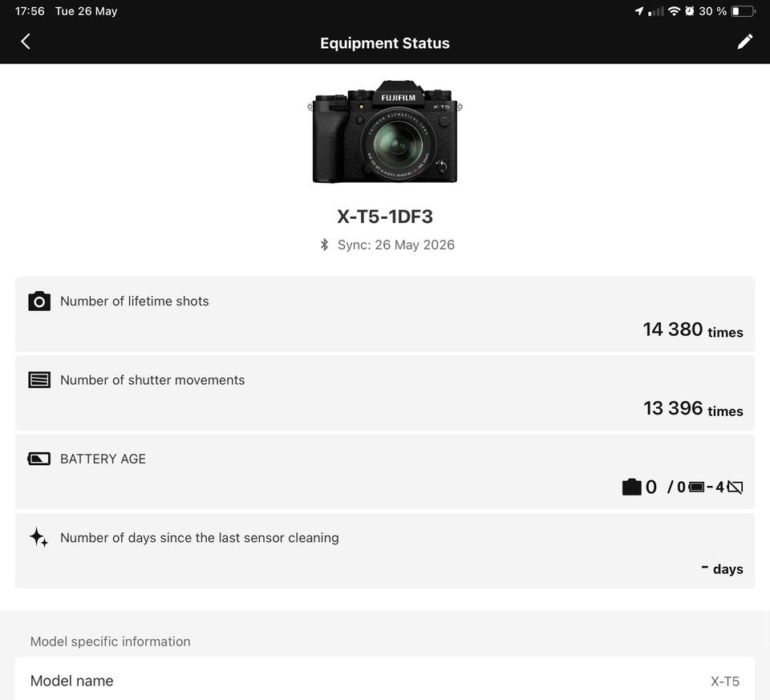Tap the black camera icon in battery row

point(631,487)
